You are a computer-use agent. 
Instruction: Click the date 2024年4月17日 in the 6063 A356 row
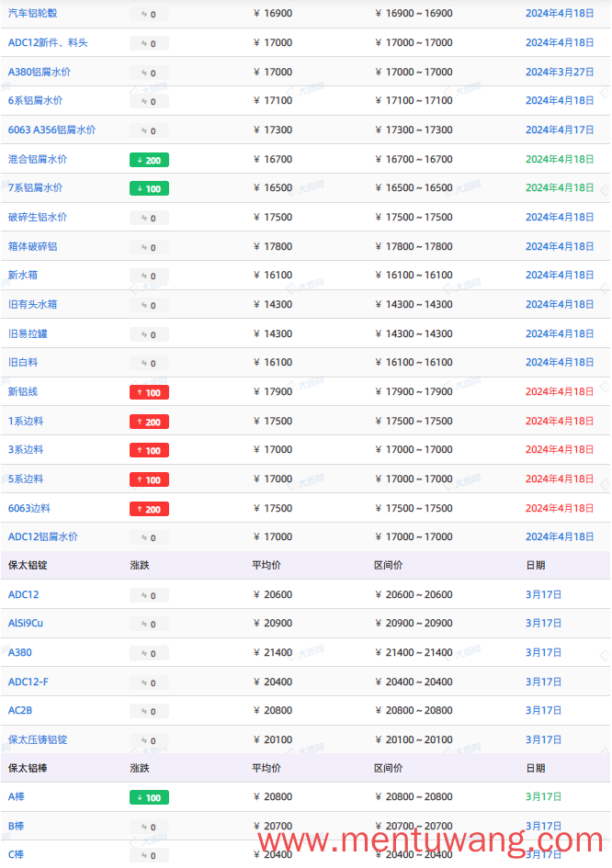560,130
